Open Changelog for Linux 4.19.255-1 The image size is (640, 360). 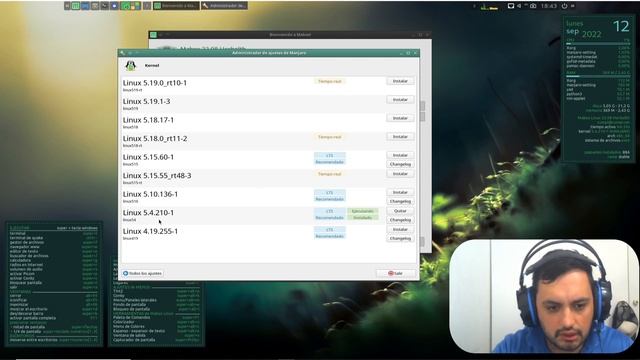tap(400, 238)
